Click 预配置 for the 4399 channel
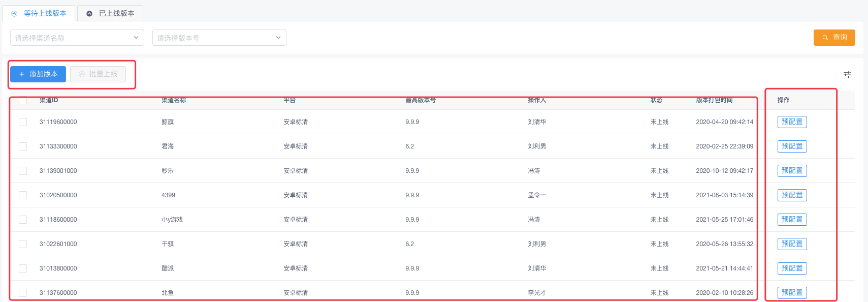This screenshot has height=302, width=868. (792, 195)
